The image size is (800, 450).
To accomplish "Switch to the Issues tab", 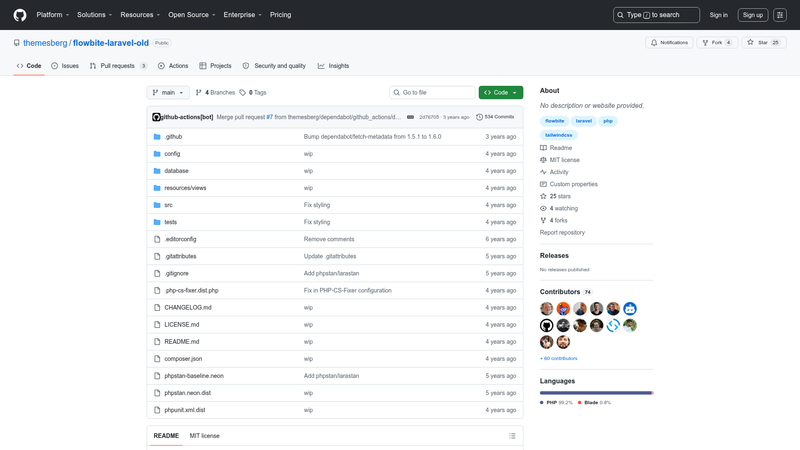I will (65, 66).
